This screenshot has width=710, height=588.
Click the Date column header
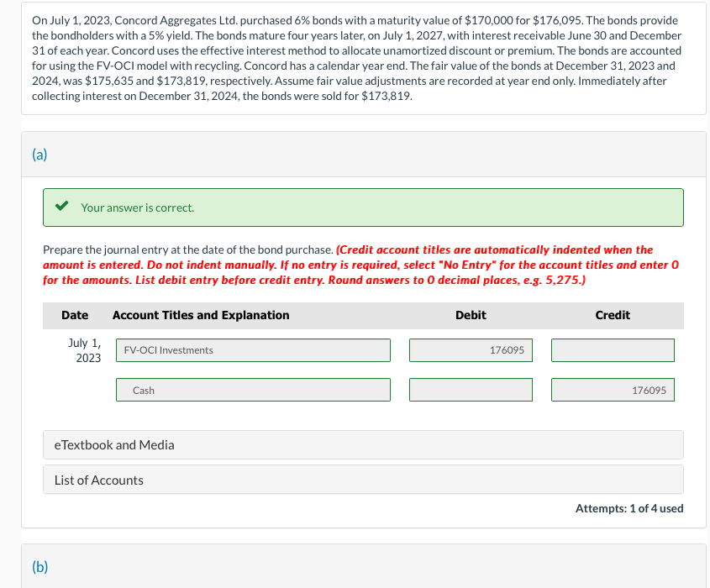(x=75, y=315)
